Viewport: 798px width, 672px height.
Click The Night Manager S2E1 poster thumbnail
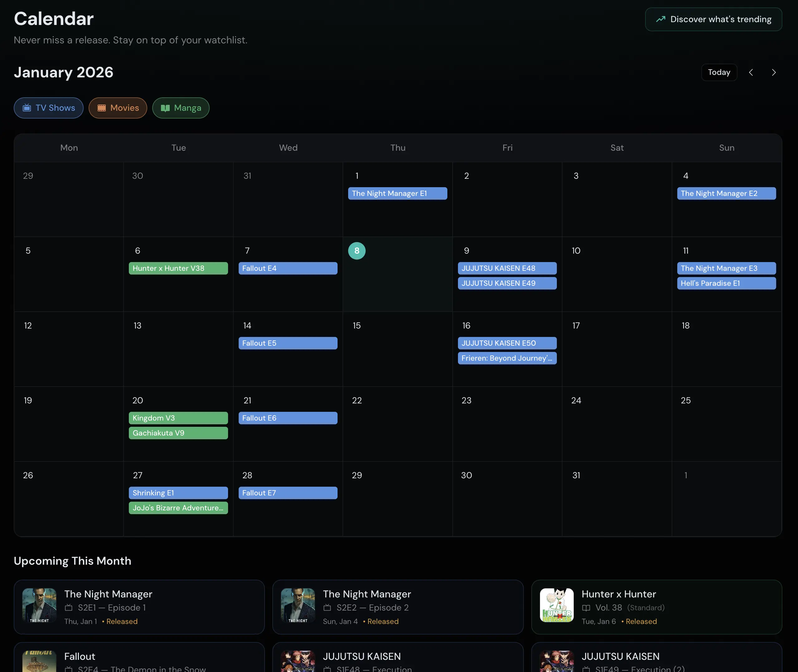coord(39,605)
